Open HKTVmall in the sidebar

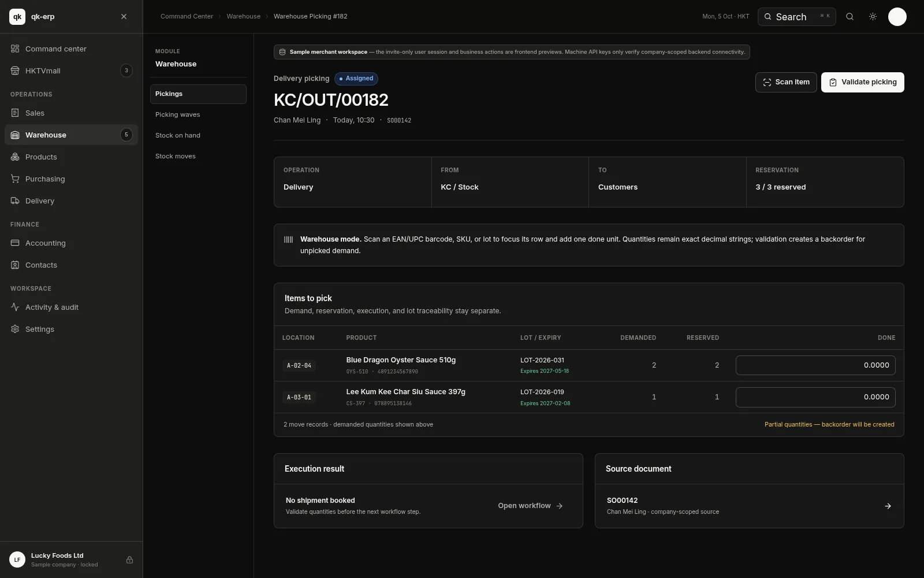point(71,71)
